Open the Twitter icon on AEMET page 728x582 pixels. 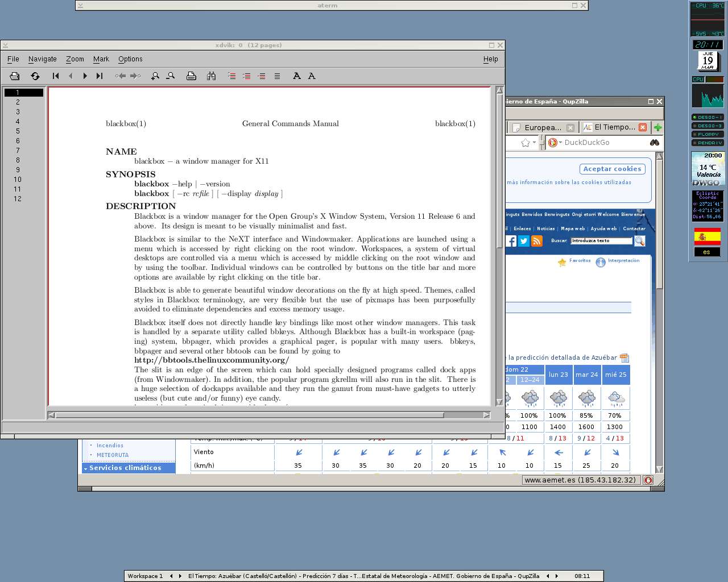point(524,241)
